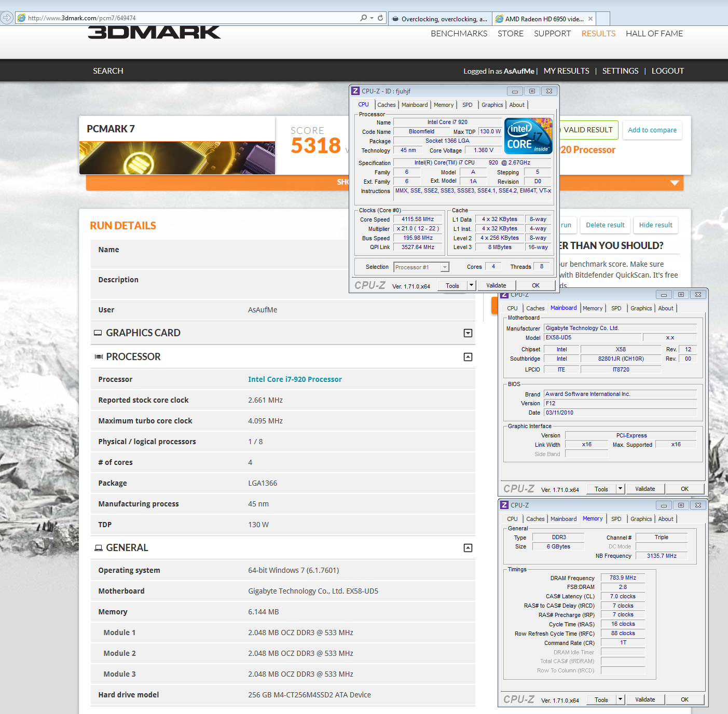The width and height of the screenshot is (728, 714).
Task: Click OK in the CPU-Z Mainboard window
Action: 684,489
